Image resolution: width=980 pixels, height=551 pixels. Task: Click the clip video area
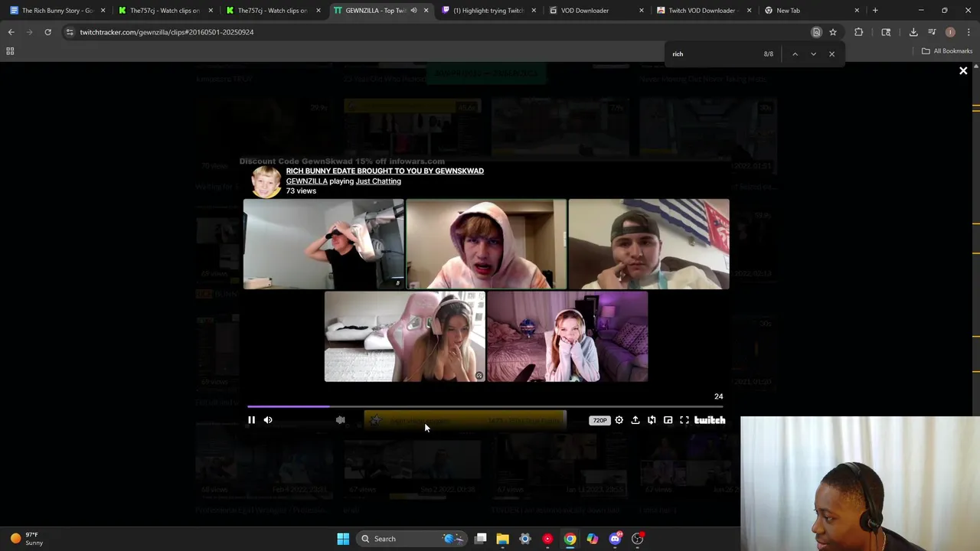click(x=486, y=291)
